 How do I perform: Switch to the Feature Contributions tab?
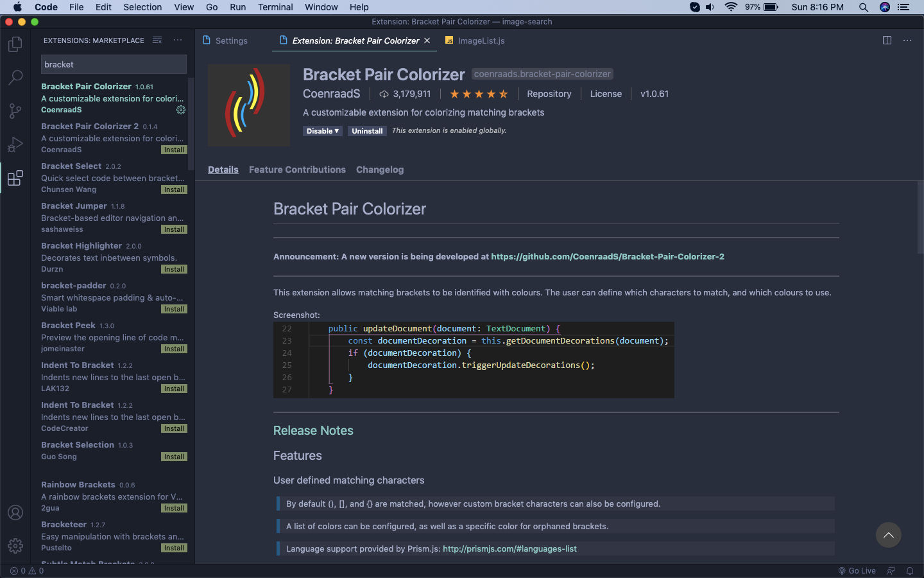click(297, 170)
